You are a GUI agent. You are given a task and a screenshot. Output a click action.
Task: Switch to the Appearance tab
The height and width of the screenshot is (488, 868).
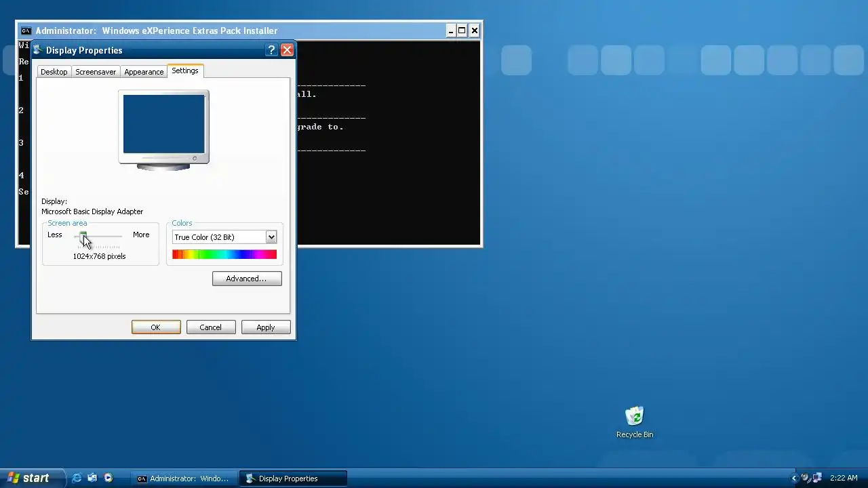[144, 72]
